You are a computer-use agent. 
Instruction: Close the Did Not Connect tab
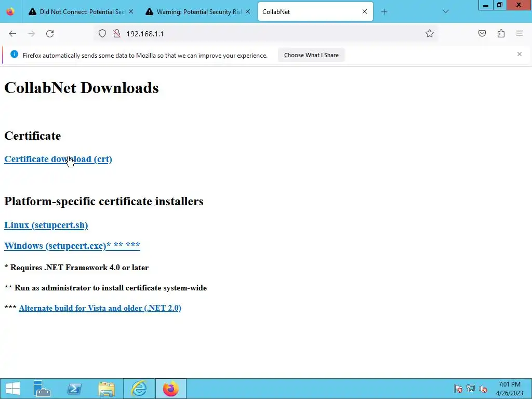click(131, 11)
